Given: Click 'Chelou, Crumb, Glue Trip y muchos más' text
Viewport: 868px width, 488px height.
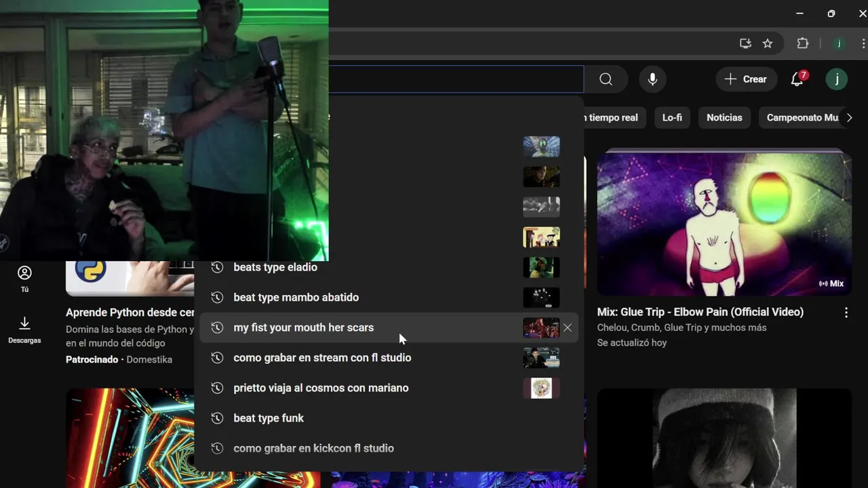Looking at the screenshot, I should pyautogui.click(x=682, y=327).
